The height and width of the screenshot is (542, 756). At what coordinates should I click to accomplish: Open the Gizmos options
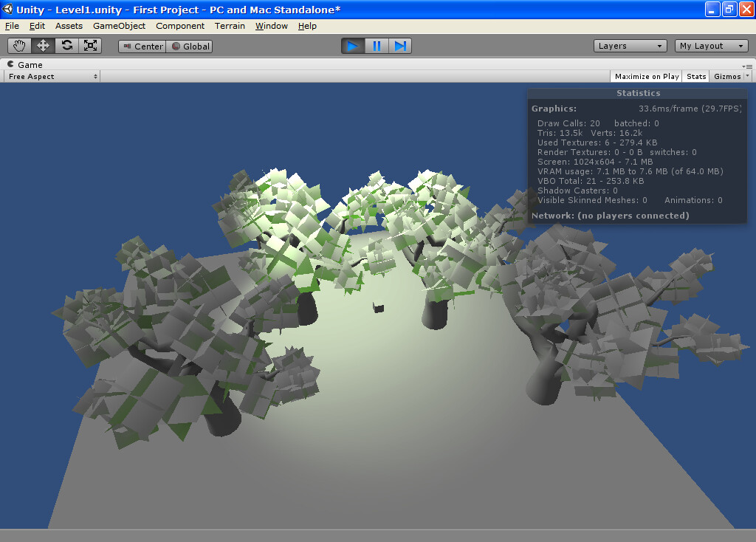pyautogui.click(x=728, y=76)
